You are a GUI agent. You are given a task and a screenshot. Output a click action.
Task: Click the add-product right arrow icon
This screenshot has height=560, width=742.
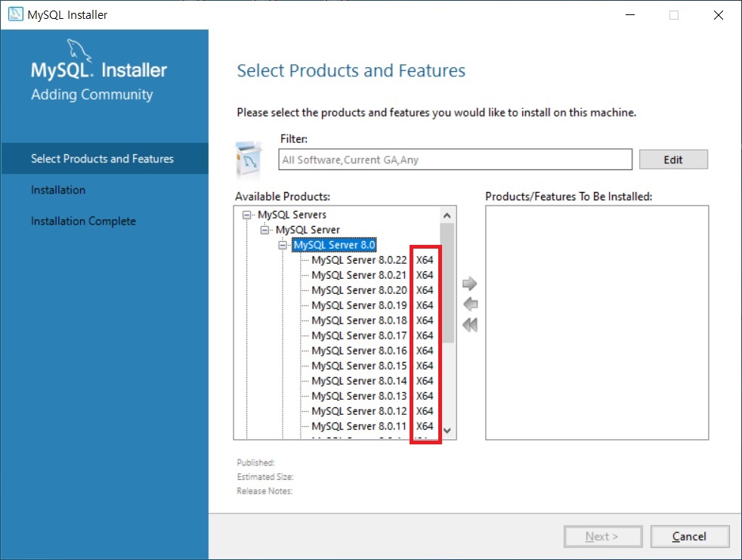(469, 283)
